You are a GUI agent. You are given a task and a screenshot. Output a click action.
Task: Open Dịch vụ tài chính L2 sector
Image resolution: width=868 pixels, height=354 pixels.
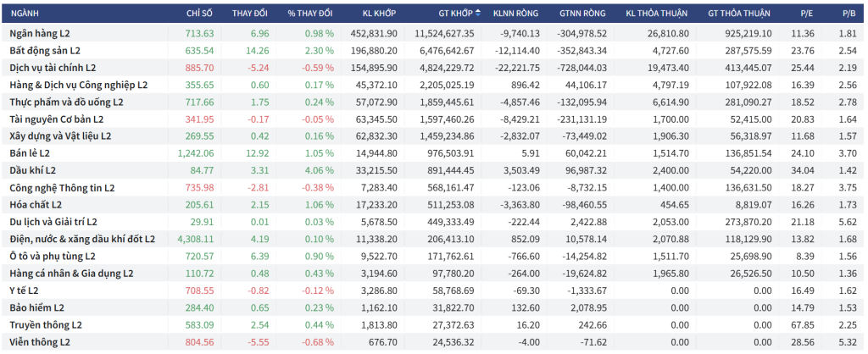(53, 68)
